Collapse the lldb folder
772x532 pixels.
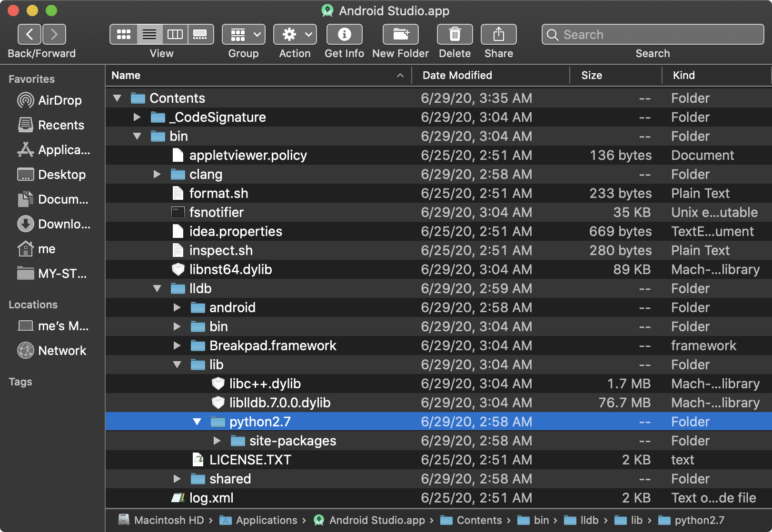tap(157, 289)
